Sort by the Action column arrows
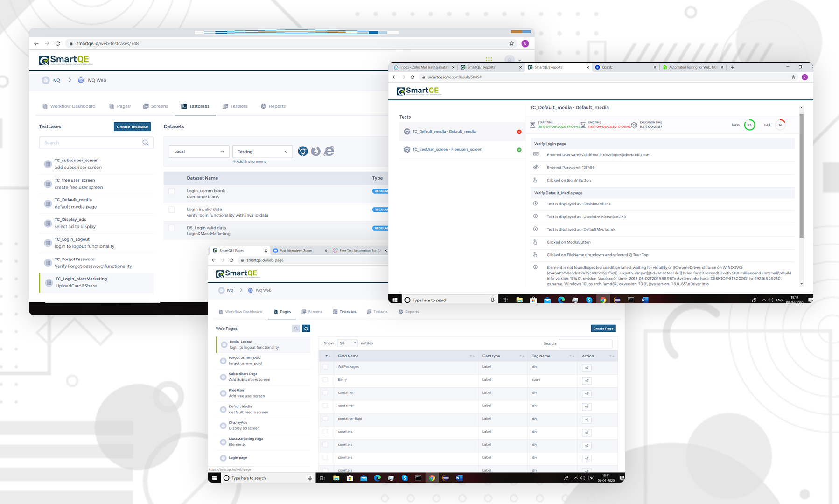 [612, 356]
